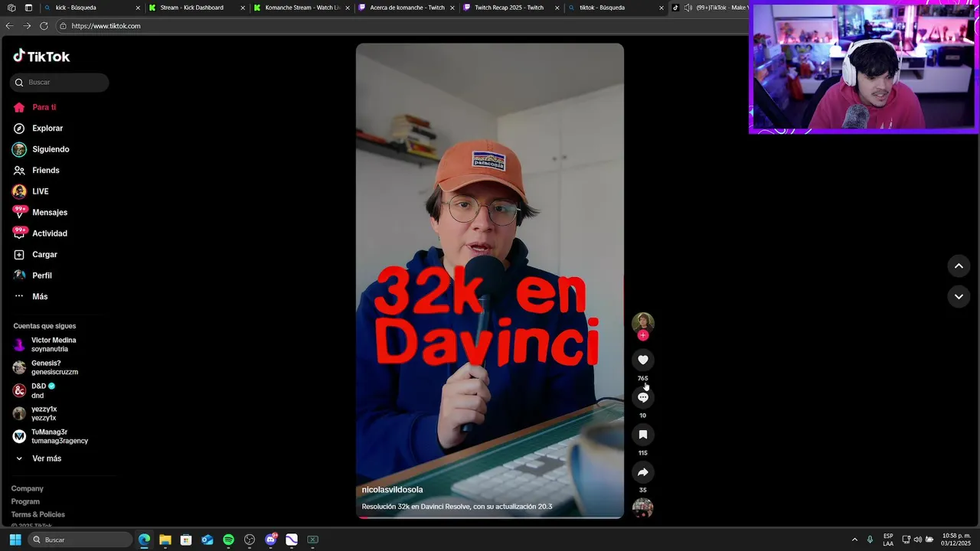Mute the TikTok tab via speaker icon
Image resolution: width=980 pixels, height=551 pixels.
(x=688, y=8)
